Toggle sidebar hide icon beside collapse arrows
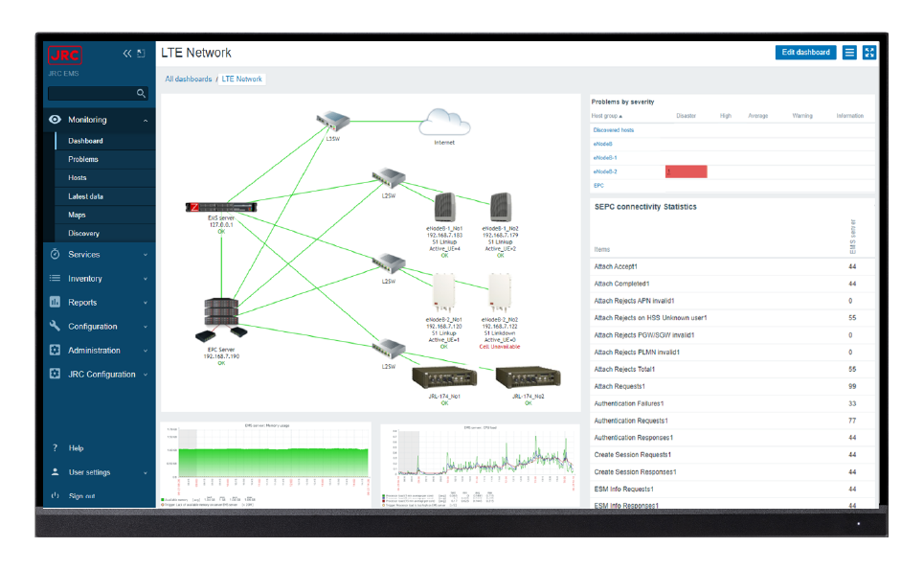The image size is (924, 570). coord(141,54)
